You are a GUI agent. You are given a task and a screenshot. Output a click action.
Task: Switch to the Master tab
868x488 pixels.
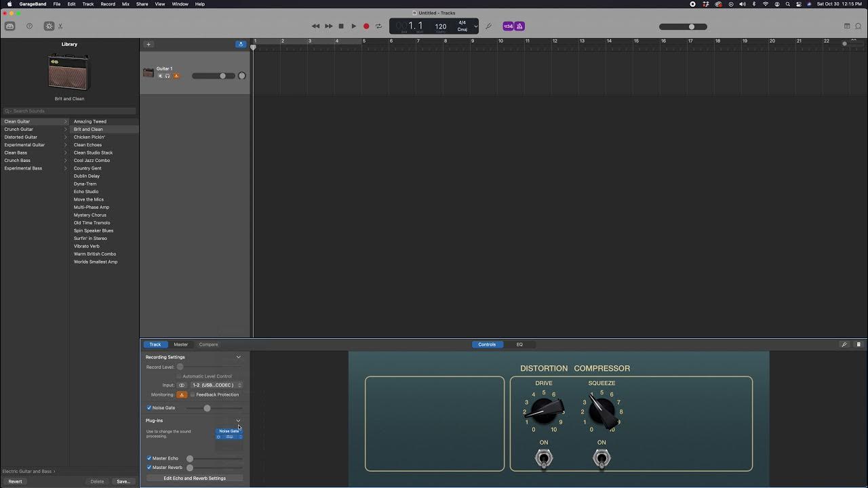click(181, 344)
